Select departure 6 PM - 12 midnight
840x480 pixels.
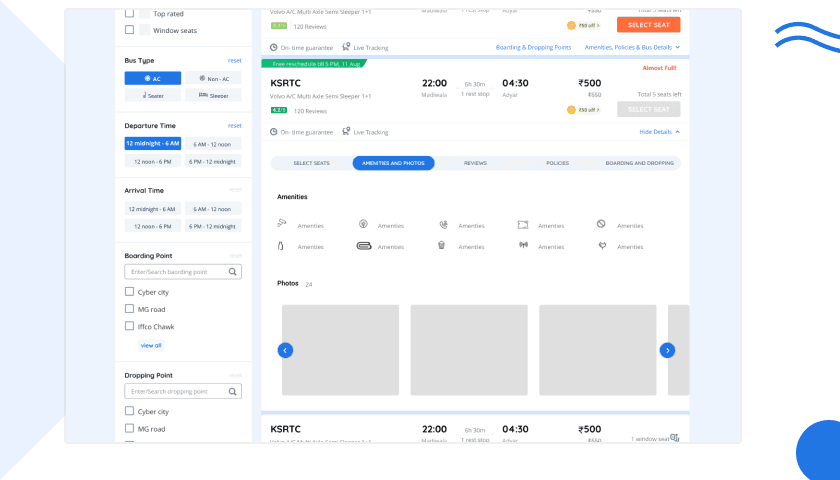pos(213,161)
